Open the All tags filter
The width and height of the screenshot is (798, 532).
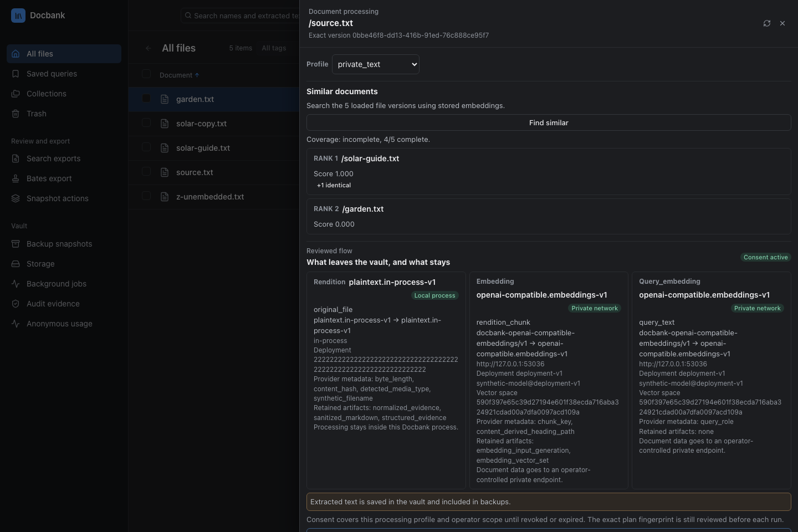tap(274, 48)
